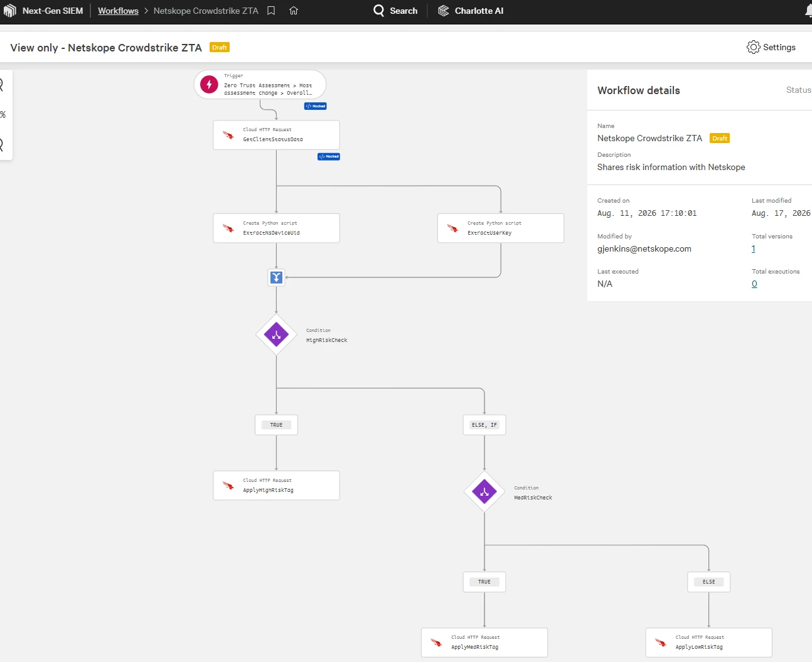Click 'Aug. 11, 2026 17:10:01' created date
The height and width of the screenshot is (662, 812).
(x=647, y=213)
